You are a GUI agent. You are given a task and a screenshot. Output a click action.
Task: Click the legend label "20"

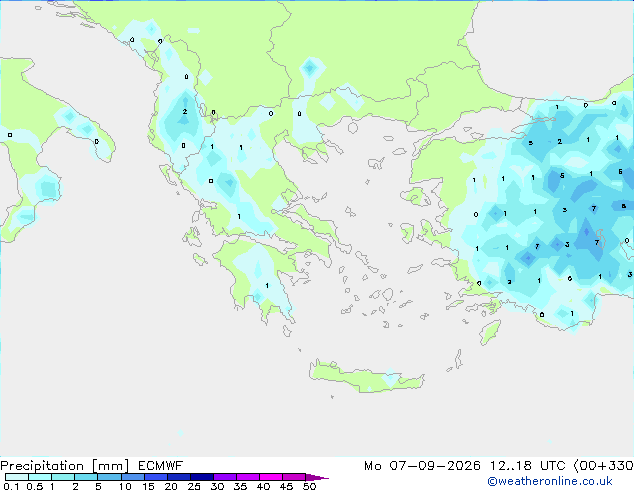(171, 486)
